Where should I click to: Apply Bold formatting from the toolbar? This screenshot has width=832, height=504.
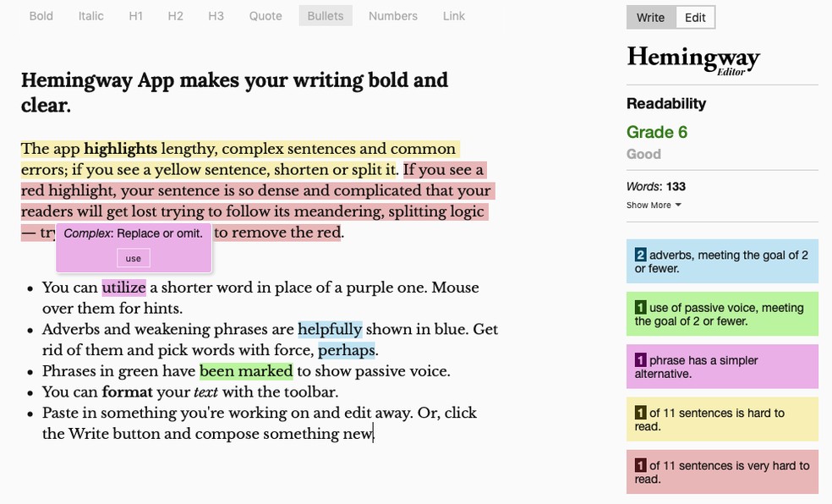click(41, 16)
